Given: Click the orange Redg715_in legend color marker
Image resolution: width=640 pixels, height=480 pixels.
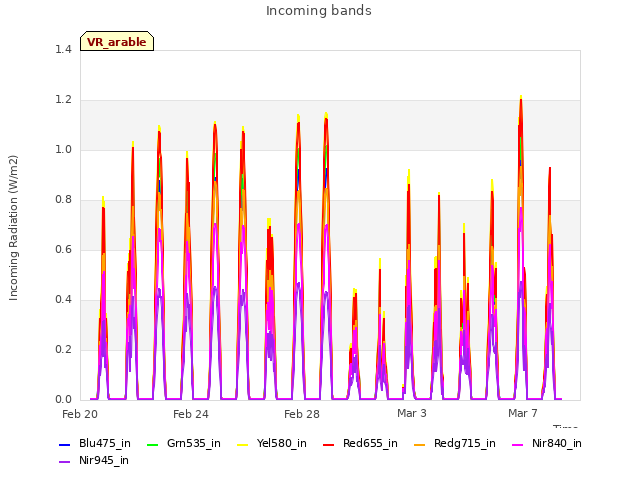Looking at the screenshot, I should pos(419,444).
